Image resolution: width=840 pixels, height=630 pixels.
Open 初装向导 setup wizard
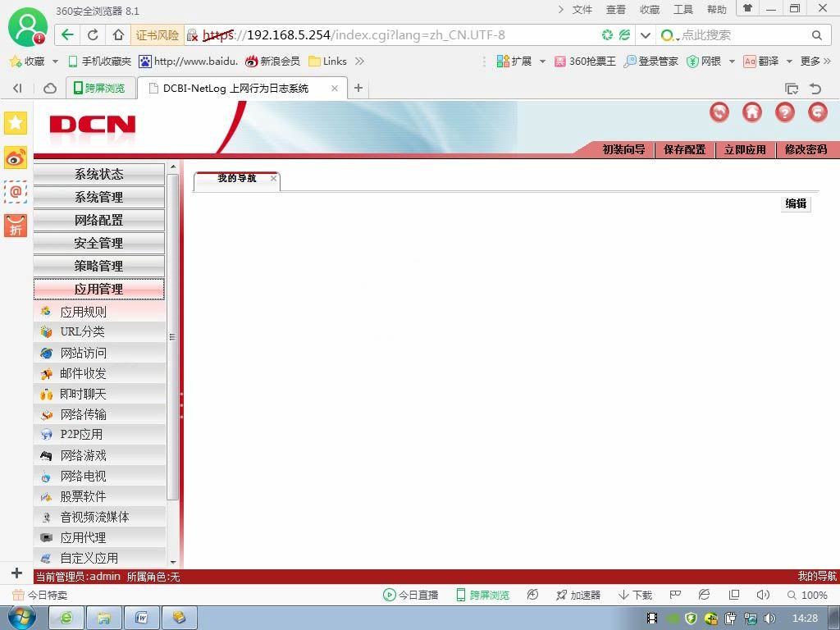click(623, 149)
